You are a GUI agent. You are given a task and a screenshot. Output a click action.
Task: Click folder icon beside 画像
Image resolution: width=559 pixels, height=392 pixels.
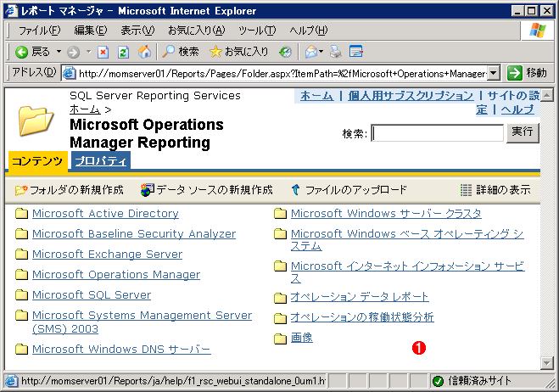click(280, 339)
